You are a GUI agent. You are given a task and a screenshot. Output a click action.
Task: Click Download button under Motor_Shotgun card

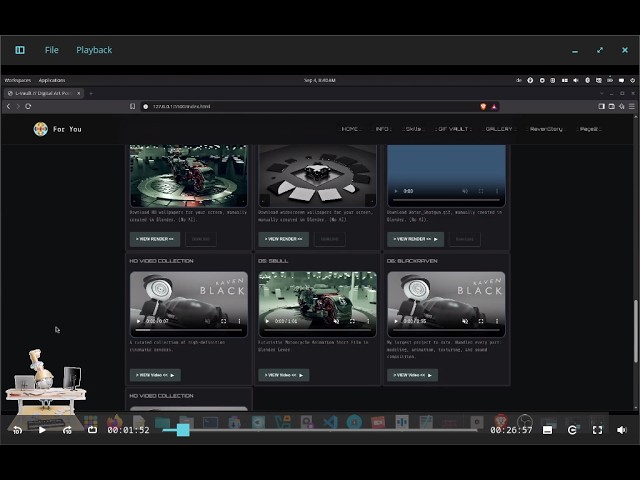click(x=464, y=239)
